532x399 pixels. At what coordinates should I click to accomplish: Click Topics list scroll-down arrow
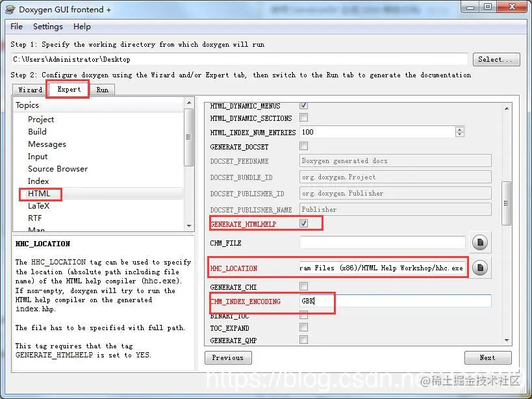[189, 225]
